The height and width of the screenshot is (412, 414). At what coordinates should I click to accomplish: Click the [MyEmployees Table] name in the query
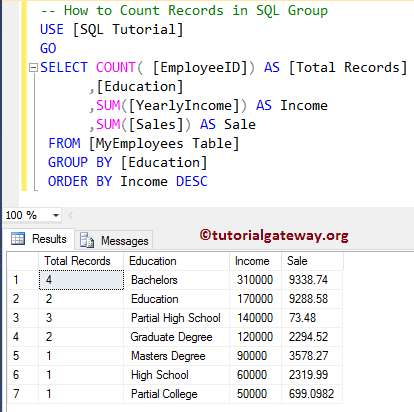click(x=164, y=144)
